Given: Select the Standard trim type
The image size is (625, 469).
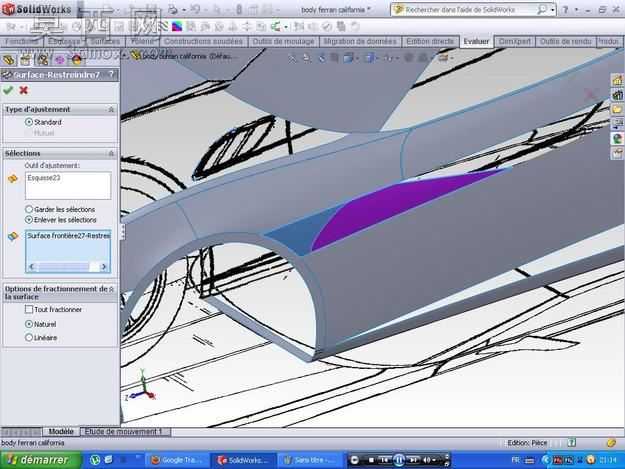Looking at the screenshot, I should [x=29, y=122].
